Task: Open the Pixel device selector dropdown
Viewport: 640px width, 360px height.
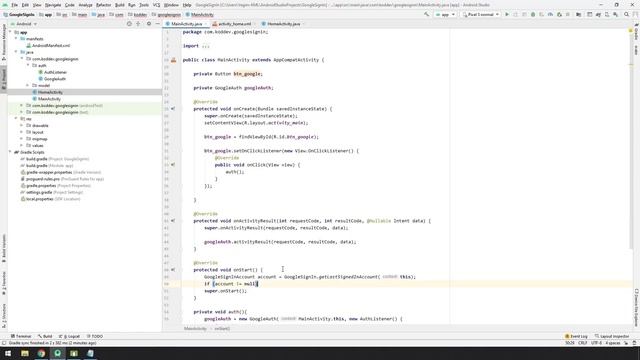Action: click(481, 14)
